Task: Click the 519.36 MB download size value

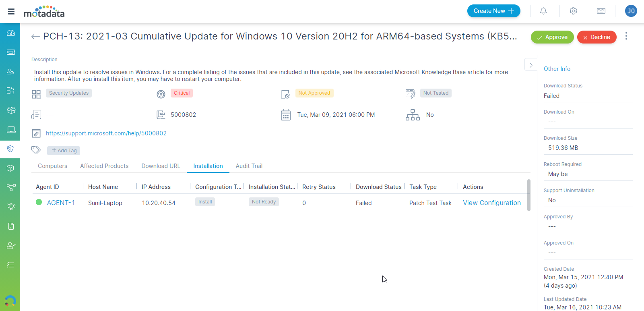Action: 563,148
